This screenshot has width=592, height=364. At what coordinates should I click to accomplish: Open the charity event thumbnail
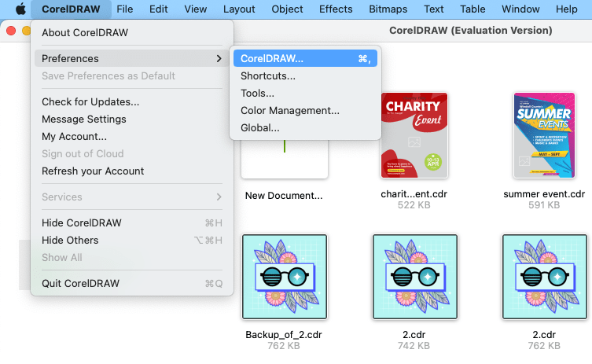414,135
